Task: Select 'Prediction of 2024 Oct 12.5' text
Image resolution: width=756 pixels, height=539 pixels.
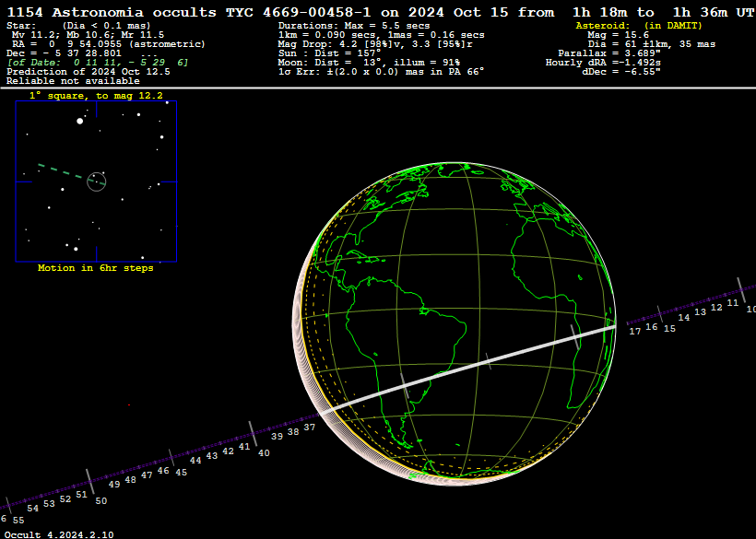Action: [89, 72]
